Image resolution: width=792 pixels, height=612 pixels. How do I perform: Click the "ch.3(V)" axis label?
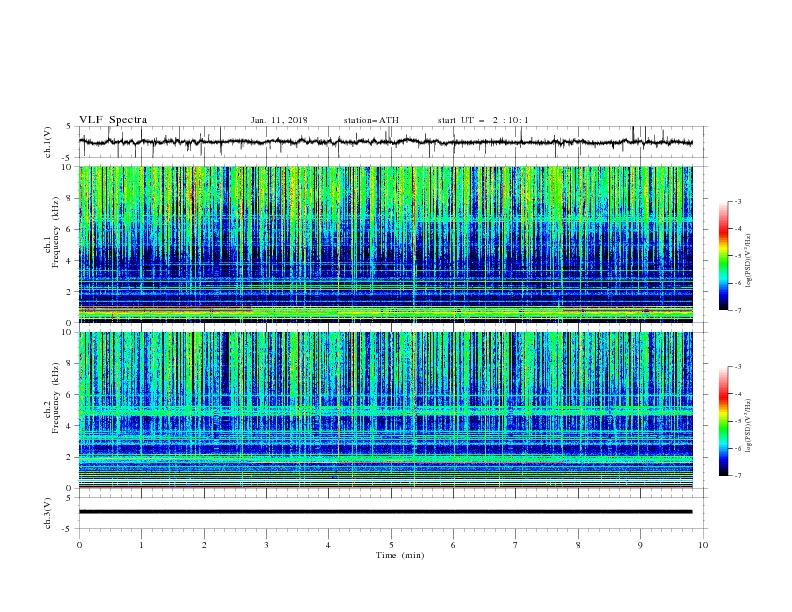(x=48, y=513)
